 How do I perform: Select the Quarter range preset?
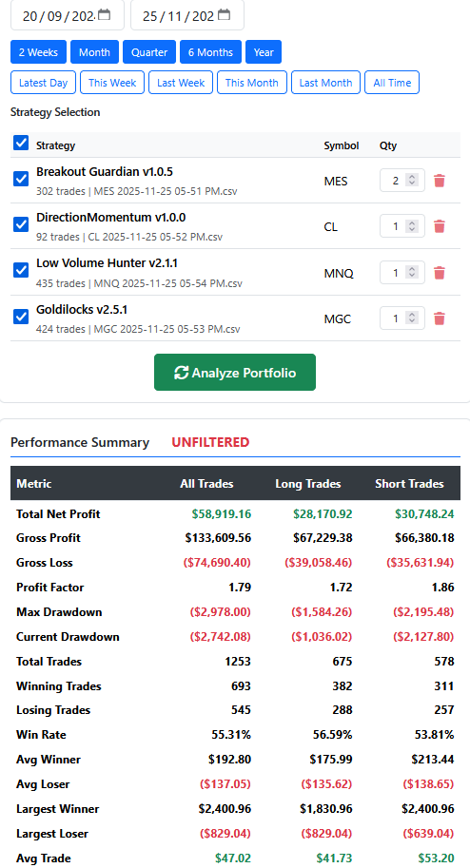[x=149, y=52]
